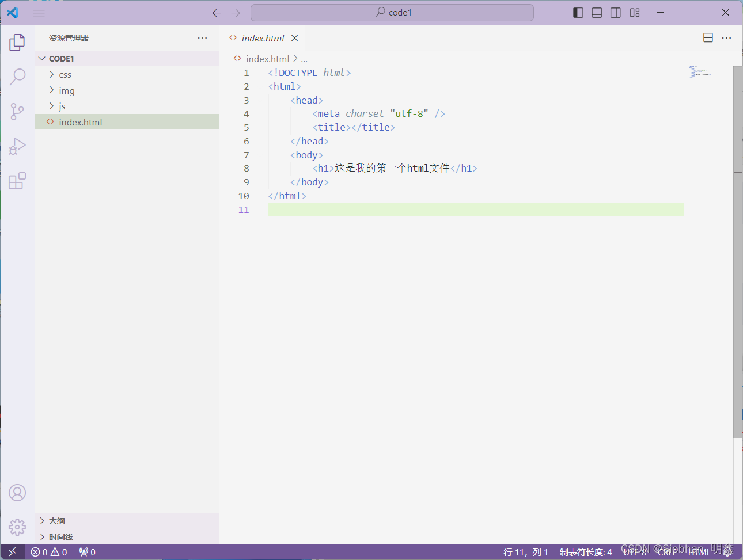Toggle the secondary side bar visibility
Screen dimensions: 743x560
(x=616, y=13)
